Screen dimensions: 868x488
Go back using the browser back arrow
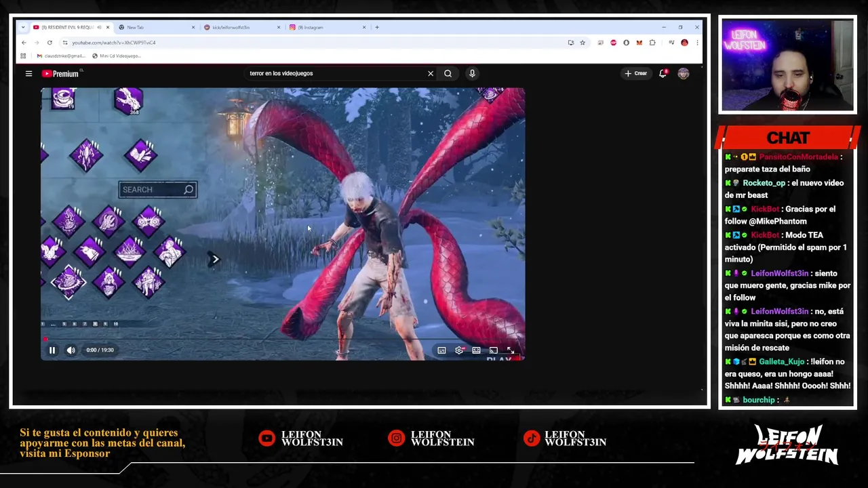pos(24,43)
